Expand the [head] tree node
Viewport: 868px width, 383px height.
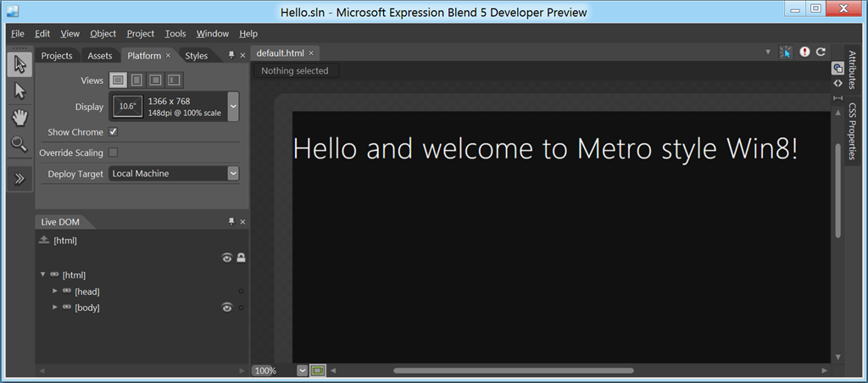point(55,291)
